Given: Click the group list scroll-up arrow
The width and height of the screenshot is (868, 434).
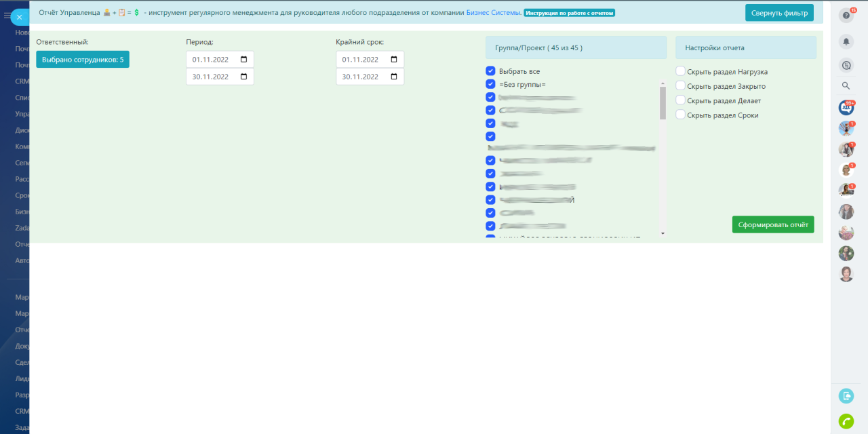Looking at the screenshot, I should pos(663,83).
